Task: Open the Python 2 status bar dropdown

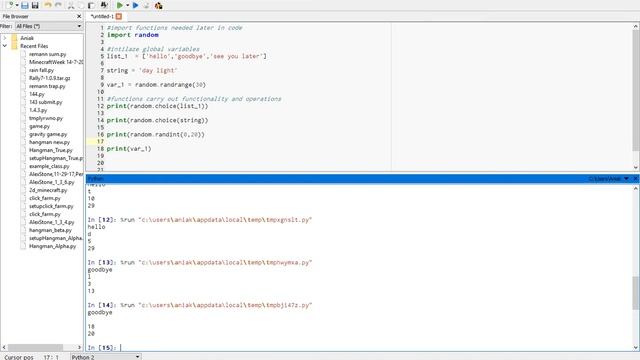Action: [106, 357]
